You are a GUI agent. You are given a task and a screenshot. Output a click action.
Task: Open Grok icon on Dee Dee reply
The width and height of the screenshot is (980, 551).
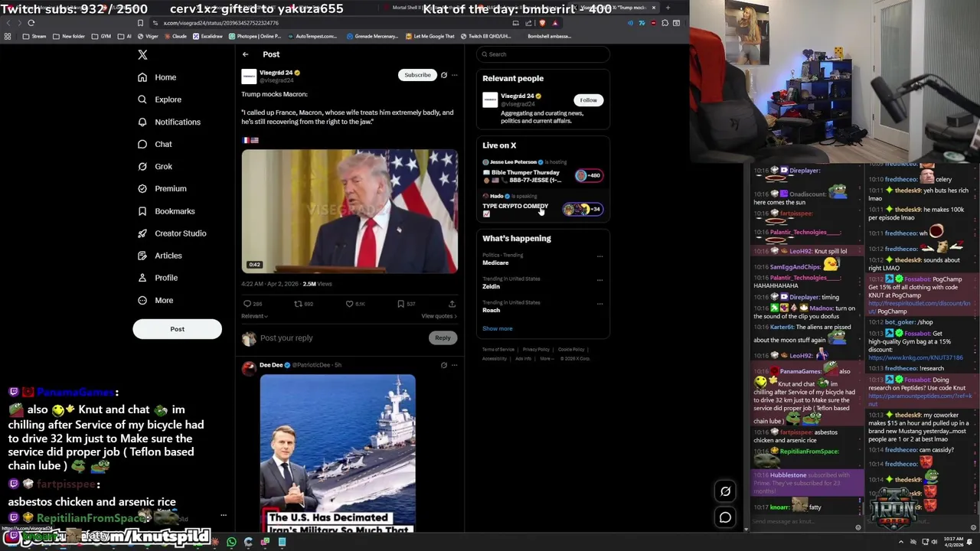pyautogui.click(x=444, y=365)
